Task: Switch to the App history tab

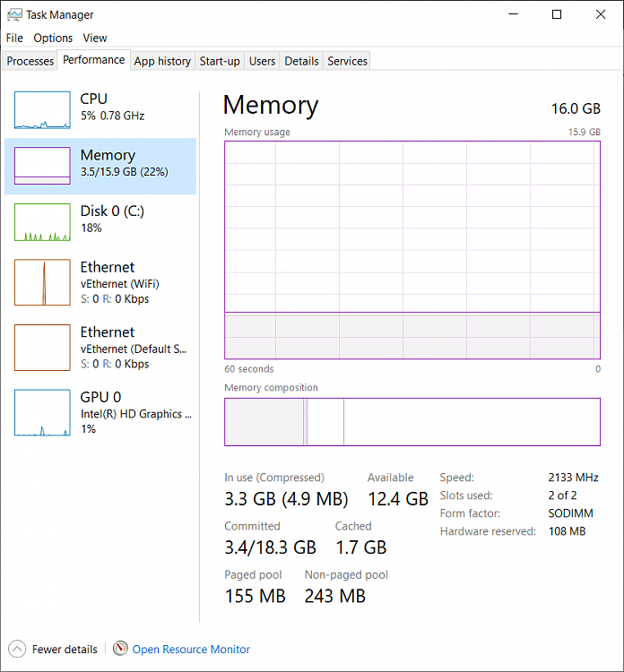Action: [162, 61]
